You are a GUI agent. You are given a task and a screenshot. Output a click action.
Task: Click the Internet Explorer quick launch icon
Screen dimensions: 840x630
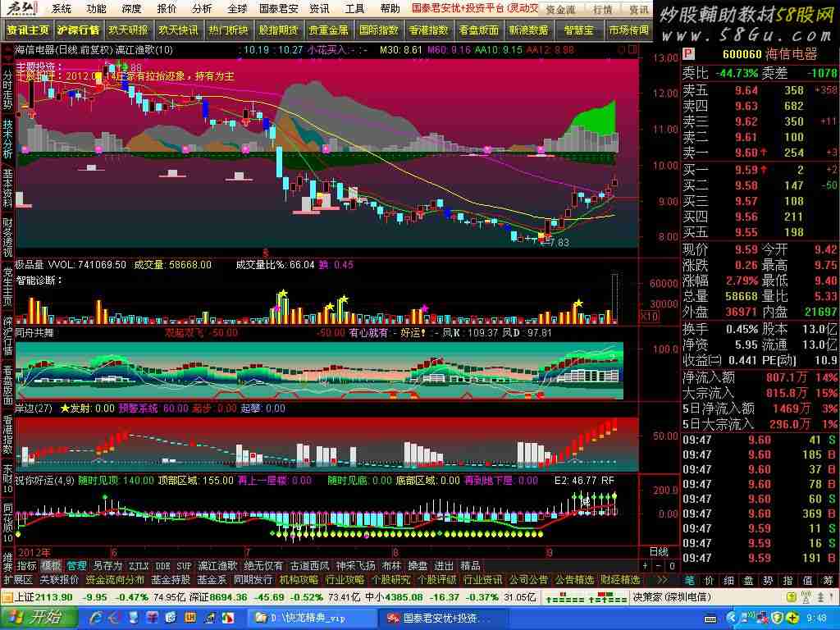pos(97,619)
